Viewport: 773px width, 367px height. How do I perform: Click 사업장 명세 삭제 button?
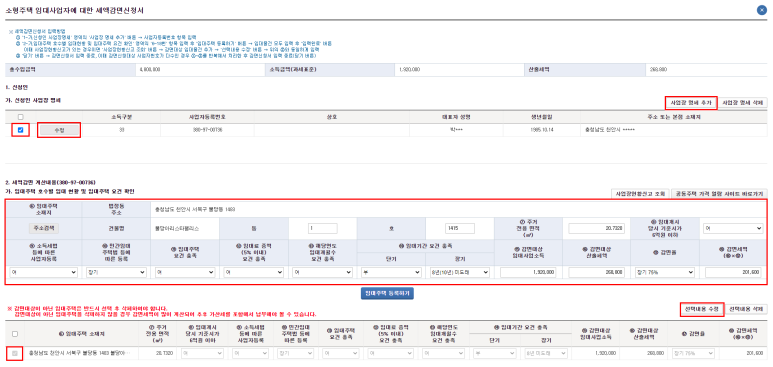[x=743, y=103]
